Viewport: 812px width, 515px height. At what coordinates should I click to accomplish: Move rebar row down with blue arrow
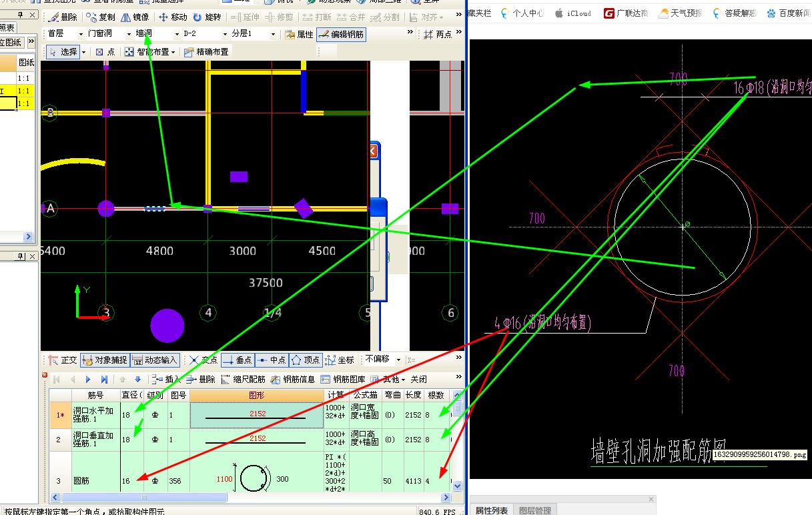pyautogui.click(x=137, y=379)
